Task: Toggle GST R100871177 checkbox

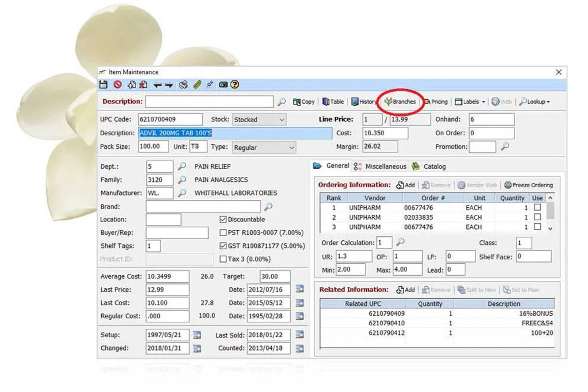Action: (223, 246)
